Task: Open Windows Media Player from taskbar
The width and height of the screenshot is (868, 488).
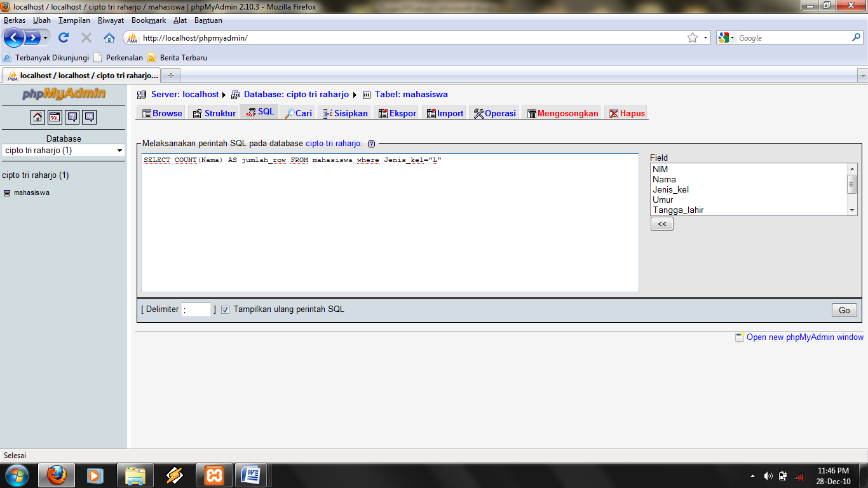Action: tap(96, 475)
